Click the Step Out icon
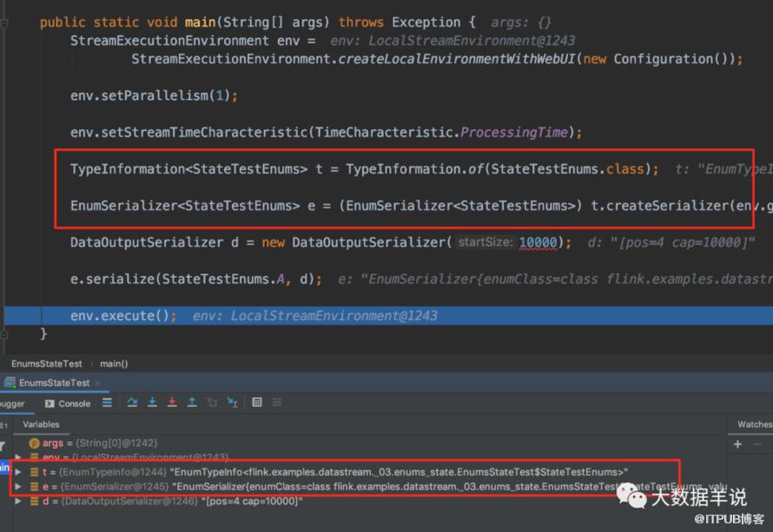This screenshot has height=532, width=773. [x=192, y=403]
